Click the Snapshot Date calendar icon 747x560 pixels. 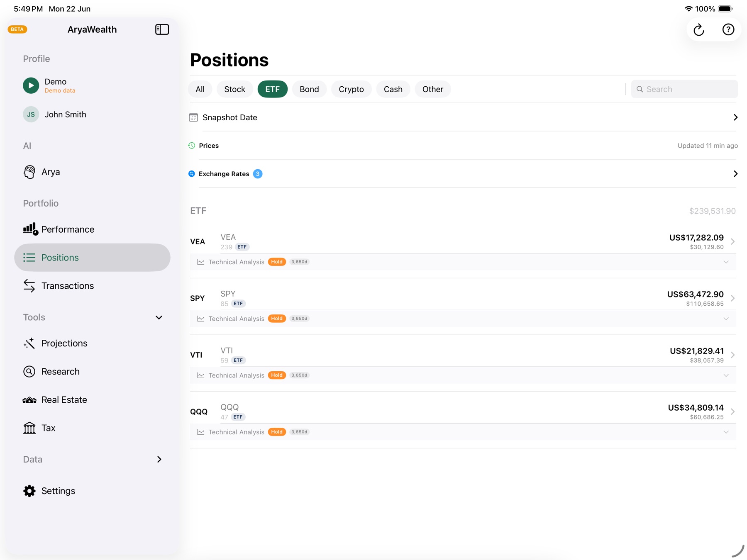[x=193, y=117]
